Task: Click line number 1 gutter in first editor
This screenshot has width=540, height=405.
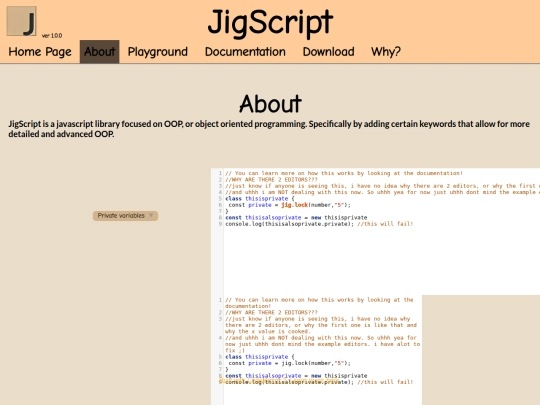Action: pyautogui.click(x=220, y=173)
